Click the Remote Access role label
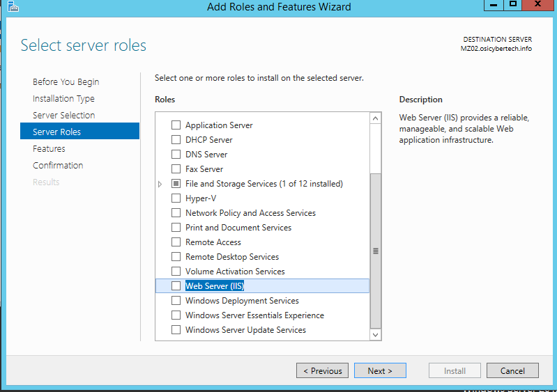The image size is (557, 392). coord(213,242)
